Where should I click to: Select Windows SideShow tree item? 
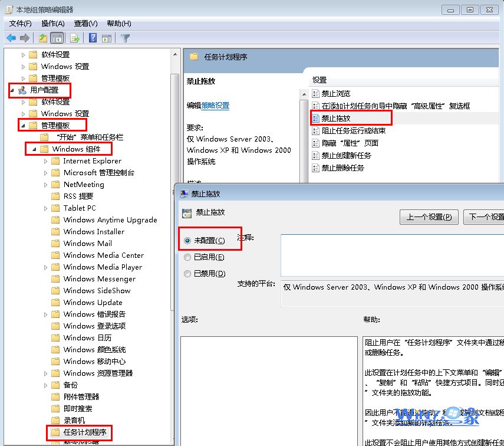[x=97, y=291]
